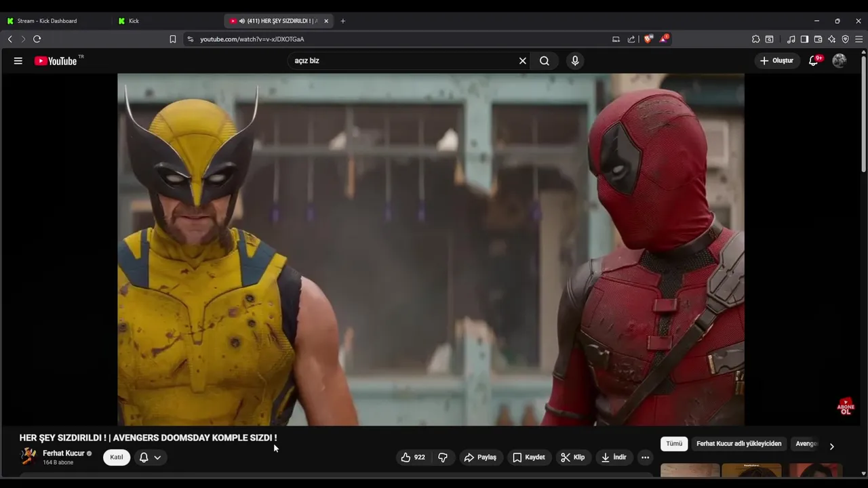Select the Avengers filter chip
Viewport: 868px width, 488px height.
pos(806,444)
